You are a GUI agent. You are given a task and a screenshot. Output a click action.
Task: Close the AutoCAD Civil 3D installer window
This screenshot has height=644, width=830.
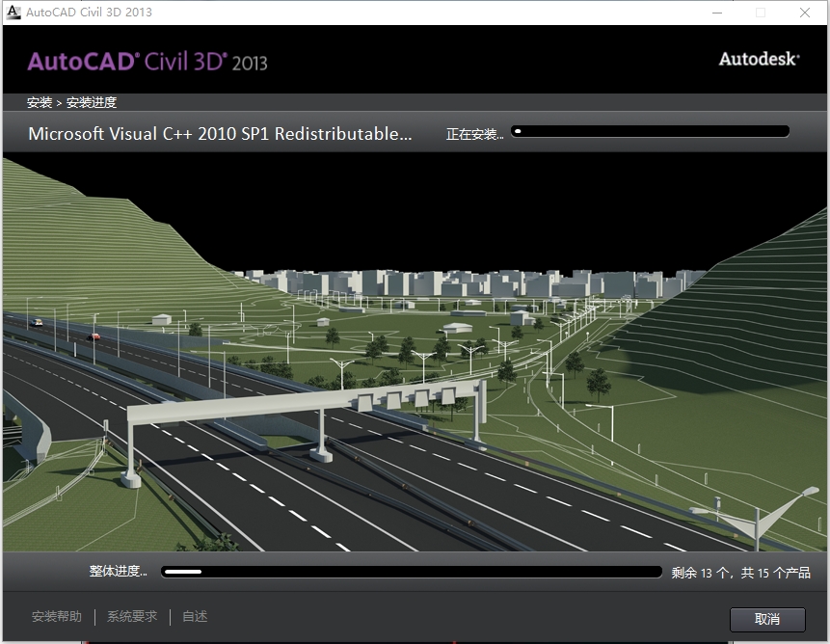coord(805,13)
